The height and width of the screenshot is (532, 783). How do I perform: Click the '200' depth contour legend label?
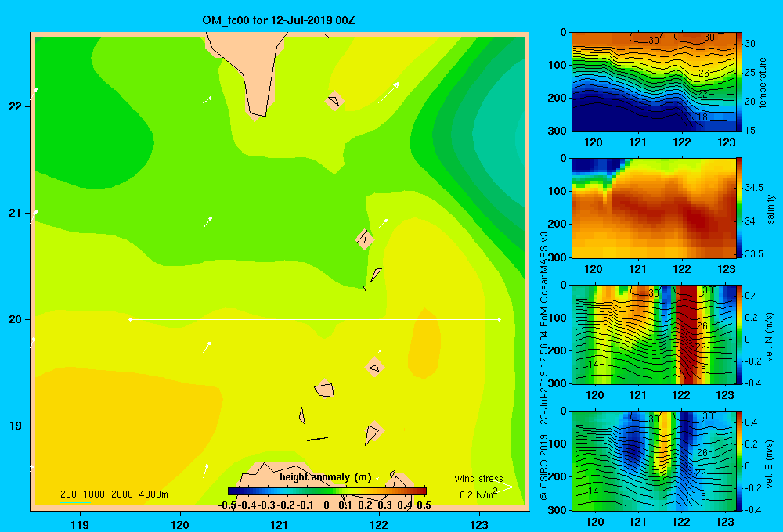pyautogui.click(x=68, y=494)
